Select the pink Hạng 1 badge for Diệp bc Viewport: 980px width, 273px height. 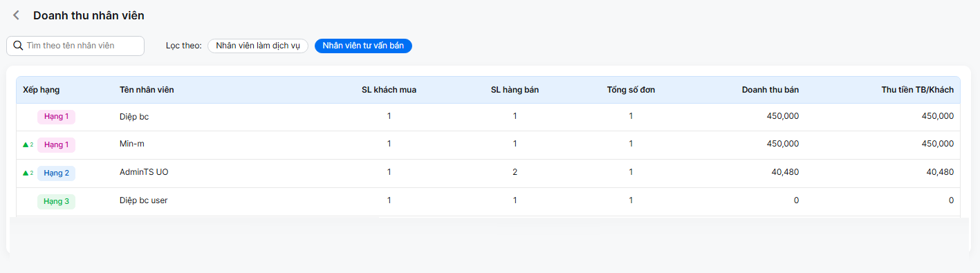[x=56, y=117]
